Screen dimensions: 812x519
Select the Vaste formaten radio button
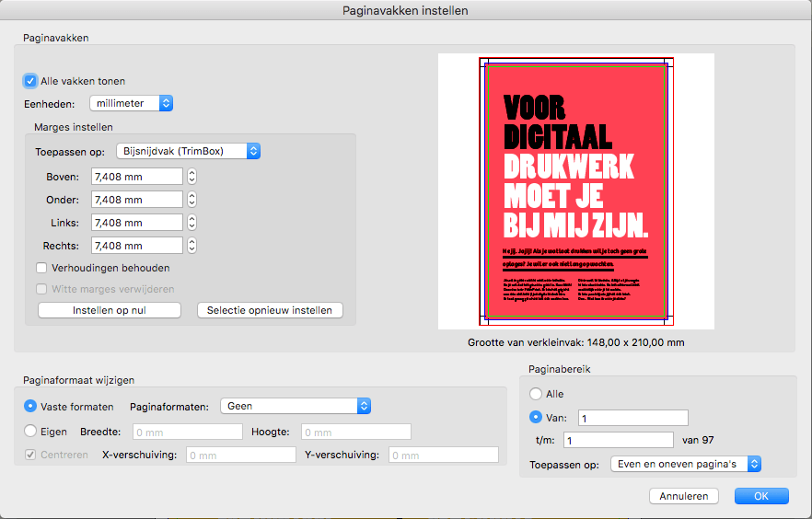coord(30,406)
